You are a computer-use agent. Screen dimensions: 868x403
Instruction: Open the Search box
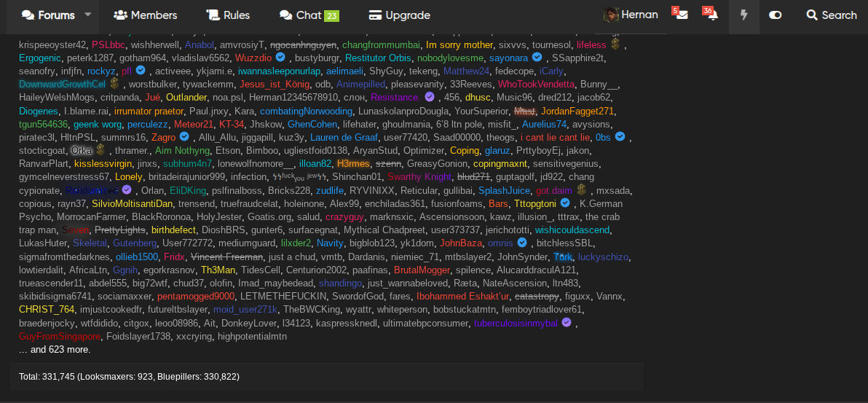point(832,15)
